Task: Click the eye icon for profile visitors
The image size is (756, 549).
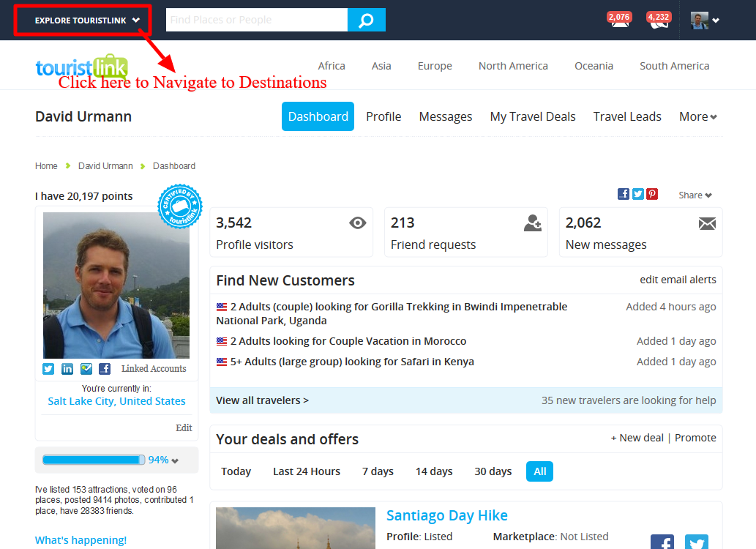Action: pos(358,223)
